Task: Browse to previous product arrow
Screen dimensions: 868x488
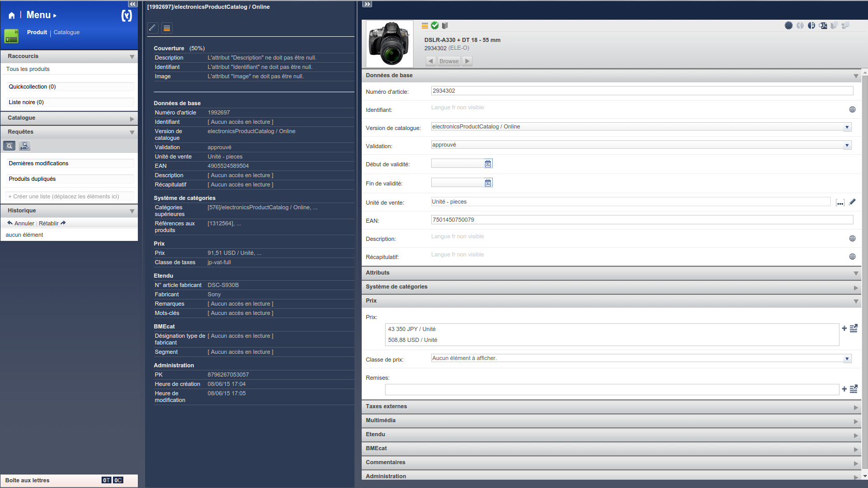Action: (x=431, y=61)
